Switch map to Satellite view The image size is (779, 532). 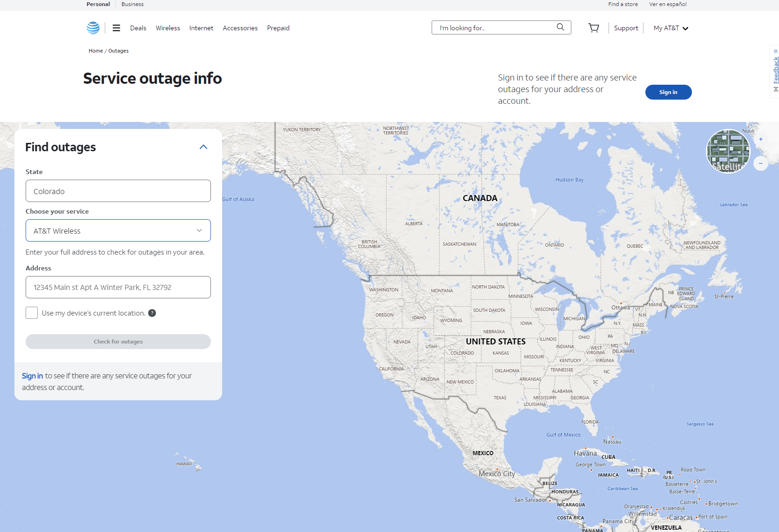click(728, 151)
